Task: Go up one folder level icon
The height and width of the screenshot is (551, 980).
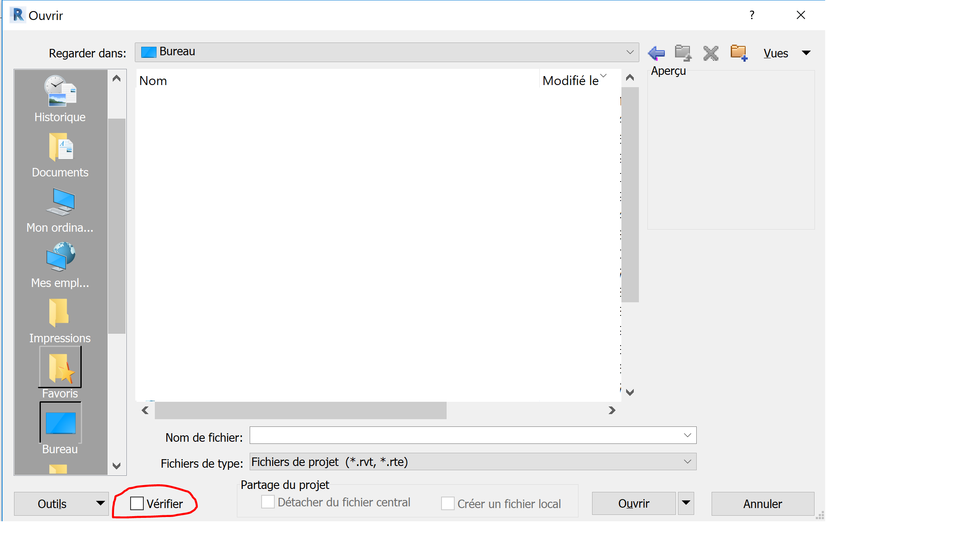Action: pyautogui.click(x=683, y=53)
